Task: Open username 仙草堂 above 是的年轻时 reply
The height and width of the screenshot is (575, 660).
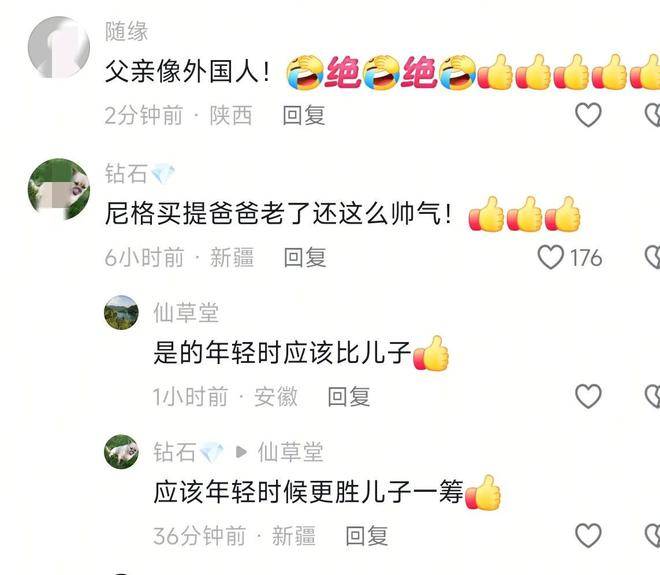Action: point(186,313)
